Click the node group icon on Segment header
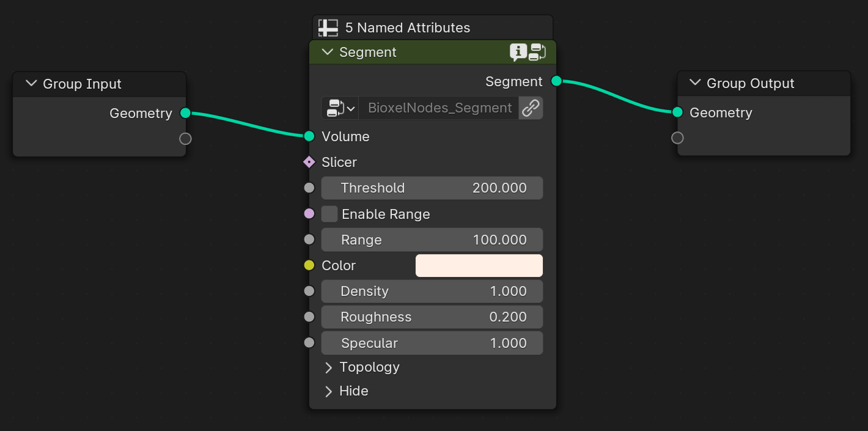Viewport: 868px width, 431px height. [x=537, y=53]
